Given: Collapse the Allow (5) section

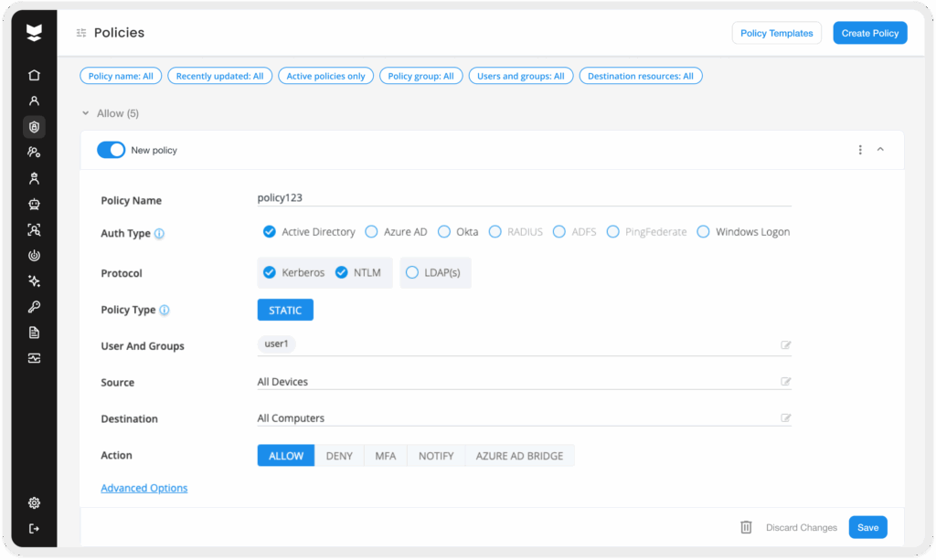Looking at the screenshot, I should (x=86, y=113).
